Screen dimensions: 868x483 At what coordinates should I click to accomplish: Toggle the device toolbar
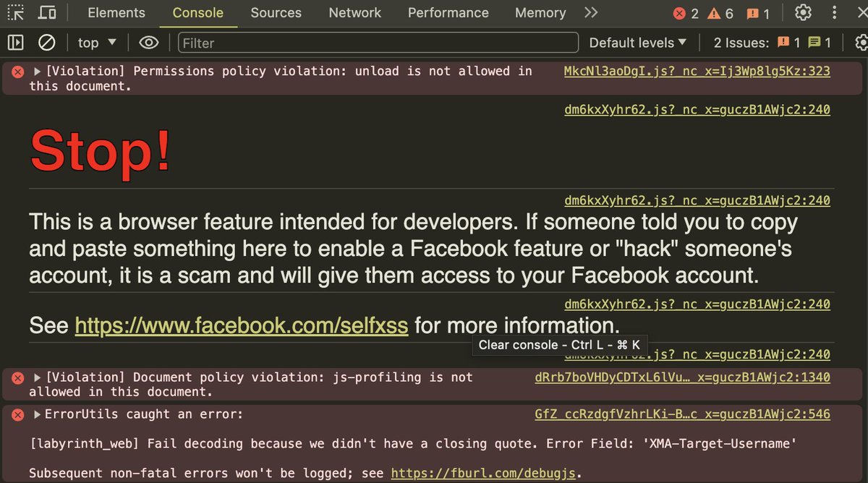(46, 12)
